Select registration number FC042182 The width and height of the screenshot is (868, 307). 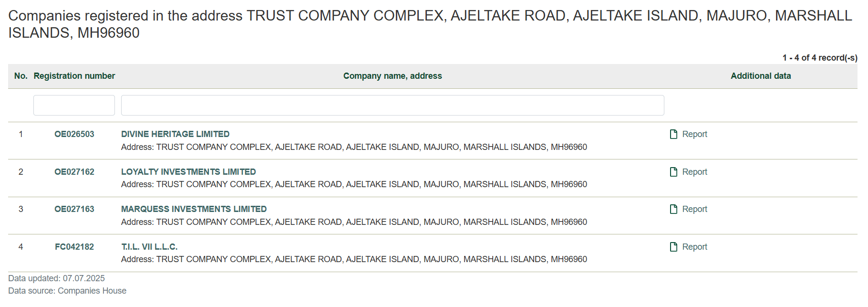74,247
